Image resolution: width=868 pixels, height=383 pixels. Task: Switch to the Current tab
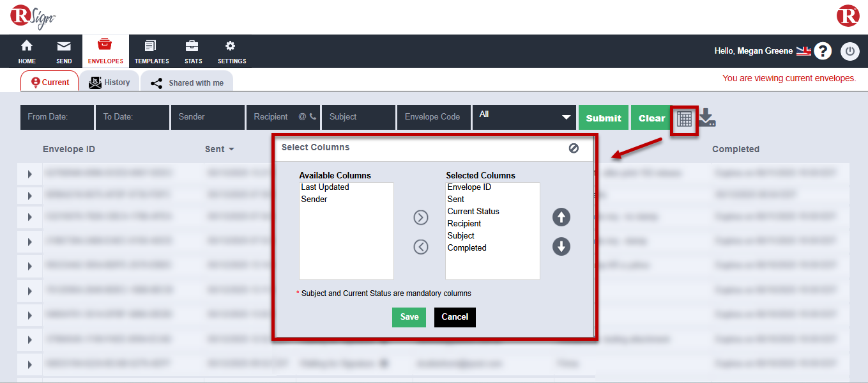point(50,82)
